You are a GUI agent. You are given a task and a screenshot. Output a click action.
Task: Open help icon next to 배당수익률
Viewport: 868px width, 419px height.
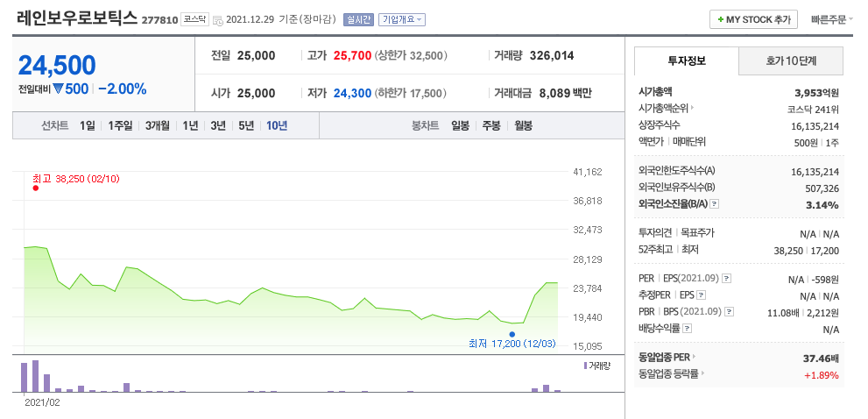pos(687,329)
